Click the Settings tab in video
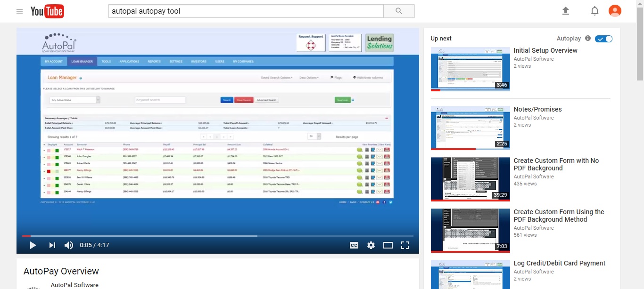644x289 pixels. 176,61
